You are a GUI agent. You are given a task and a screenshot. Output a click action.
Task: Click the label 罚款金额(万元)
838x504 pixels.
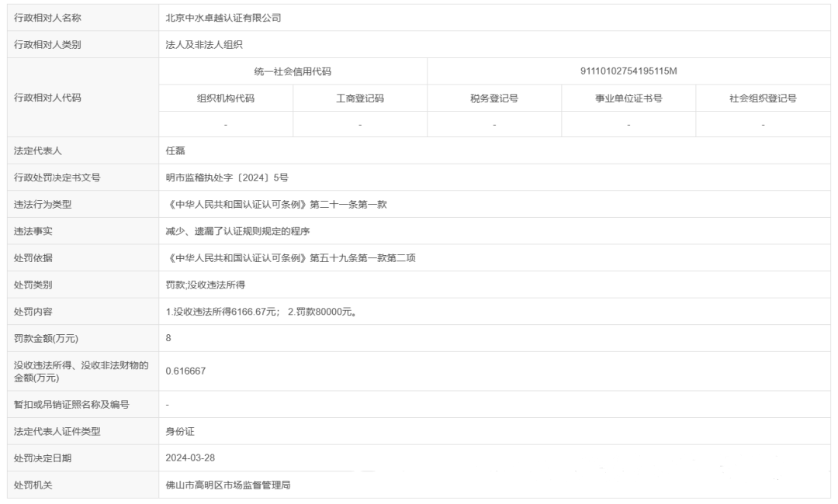click(46, 338)
